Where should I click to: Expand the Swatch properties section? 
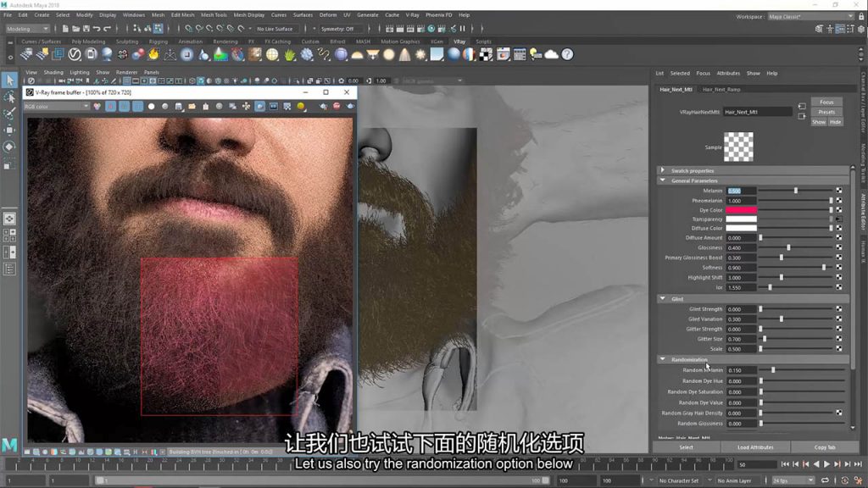click(x=663, y=170)
